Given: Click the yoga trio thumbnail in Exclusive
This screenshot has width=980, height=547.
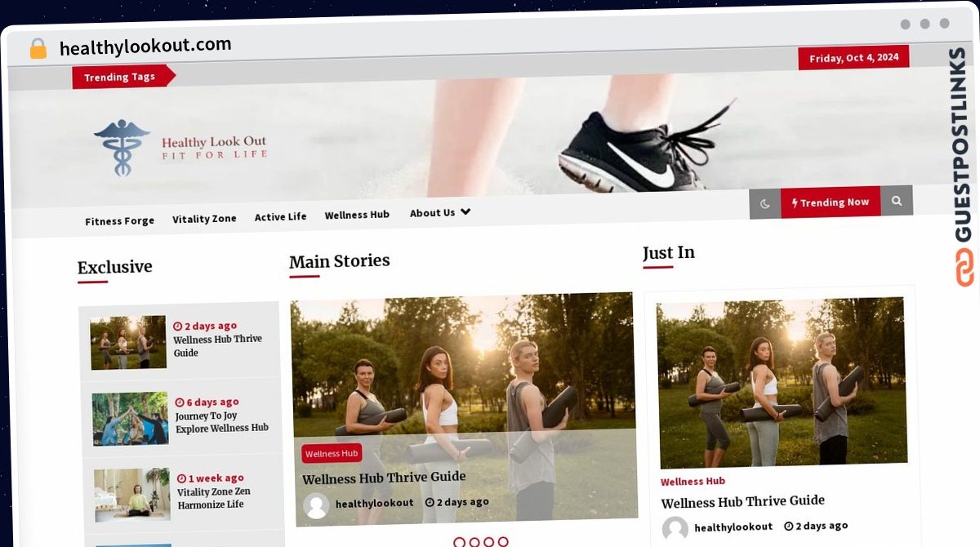Looking at the screenshot, I should [128, 343].
